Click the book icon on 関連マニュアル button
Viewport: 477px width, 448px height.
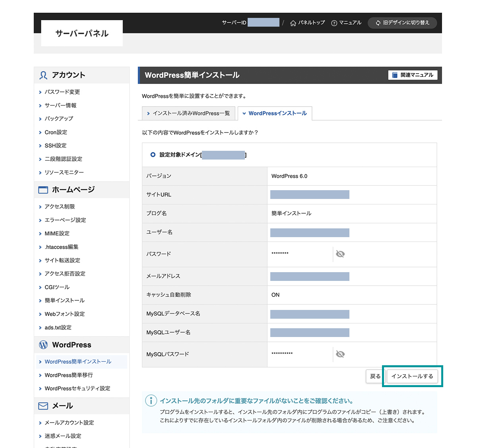395,75
